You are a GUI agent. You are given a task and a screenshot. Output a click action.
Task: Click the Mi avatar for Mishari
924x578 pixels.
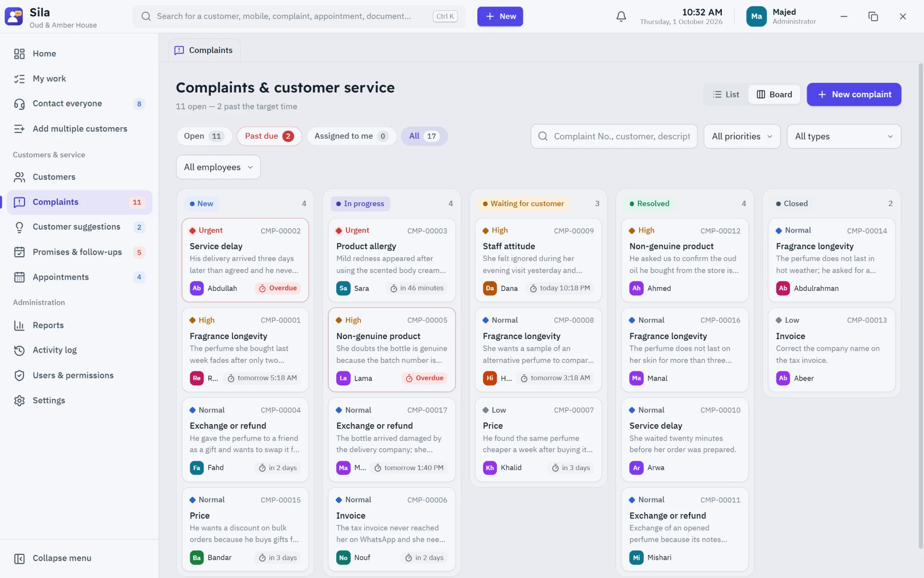point(636,557)
